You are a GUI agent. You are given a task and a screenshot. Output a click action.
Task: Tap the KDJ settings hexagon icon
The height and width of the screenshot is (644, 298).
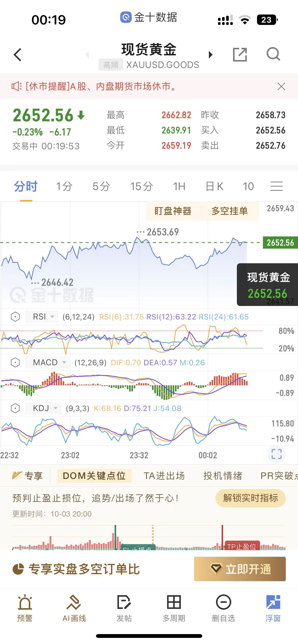(15, 408)
